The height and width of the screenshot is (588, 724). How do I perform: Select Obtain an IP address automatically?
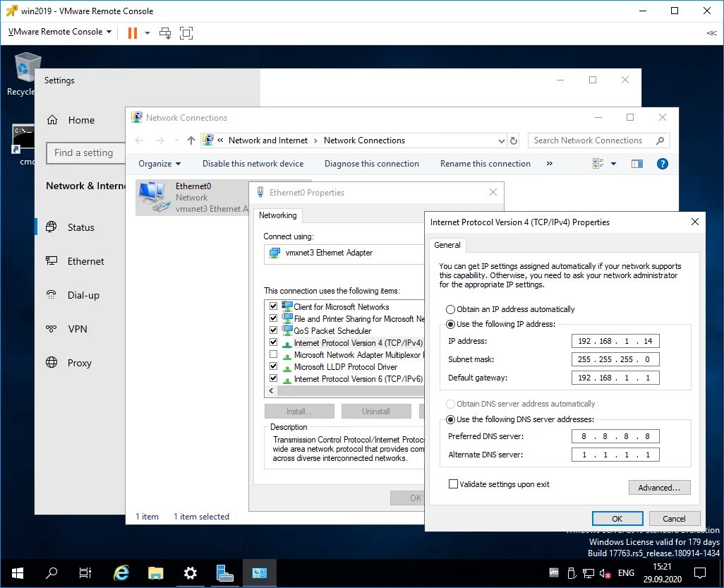click(510, 309)
